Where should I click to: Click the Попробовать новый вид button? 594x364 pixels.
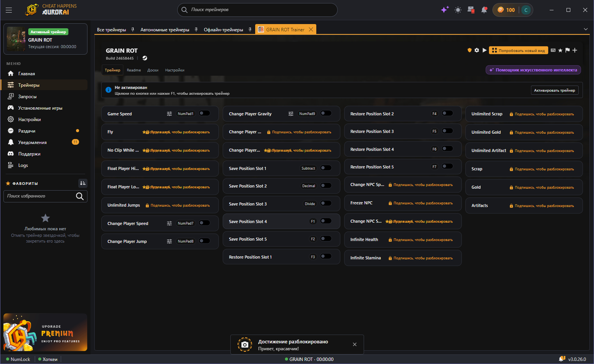pos(519,50)
